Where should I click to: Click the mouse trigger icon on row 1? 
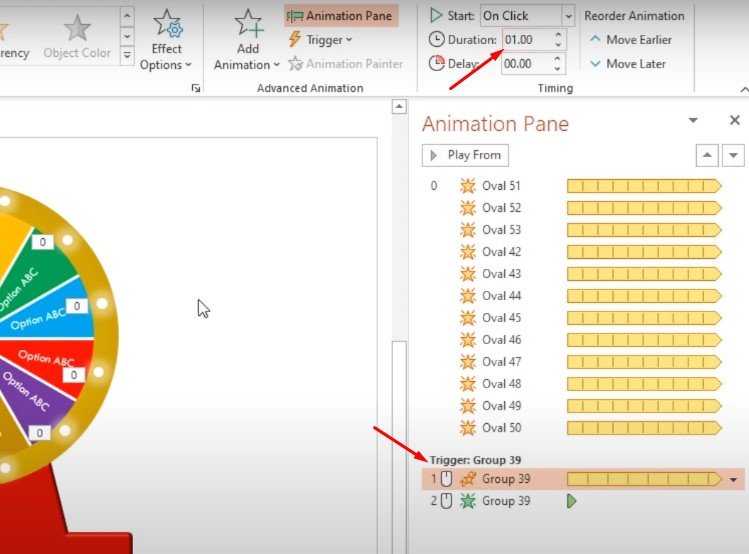[x=446, y=479]
